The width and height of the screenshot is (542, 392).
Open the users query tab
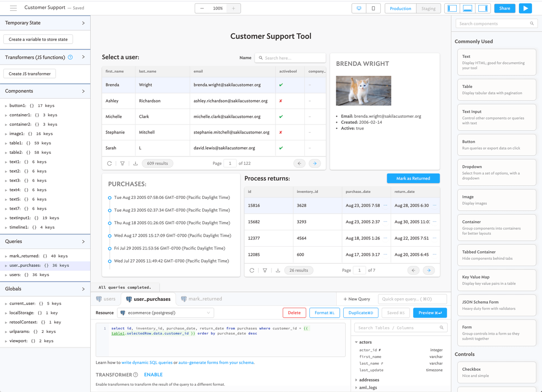point(106,299)
